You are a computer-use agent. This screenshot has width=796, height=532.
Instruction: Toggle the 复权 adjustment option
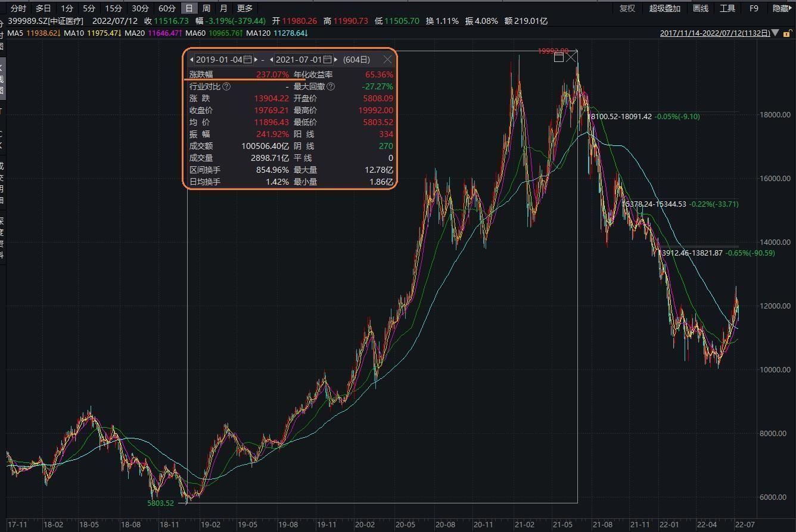(627, 8)
